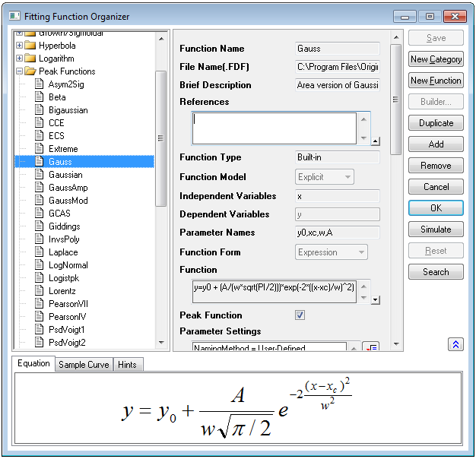Click the CCE function file icon
Image resolution: width=476 pixels, height=459 pixels.
[x=39, y=122]
